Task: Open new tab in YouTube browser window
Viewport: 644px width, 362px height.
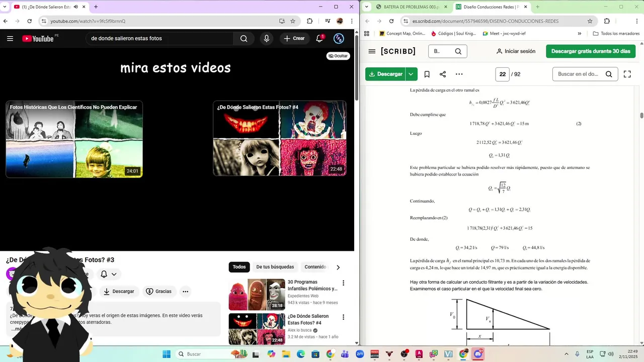Action: point(96,7)
